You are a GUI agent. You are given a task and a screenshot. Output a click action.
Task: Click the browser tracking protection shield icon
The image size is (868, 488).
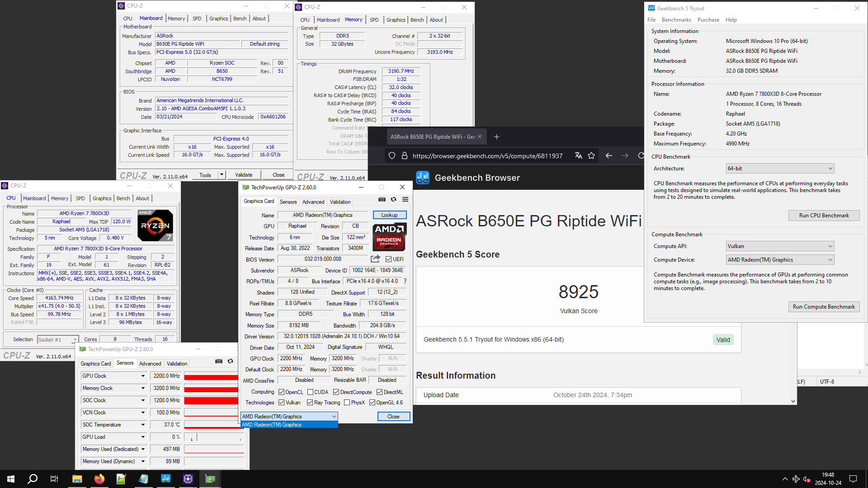click(x=392, y=155)
